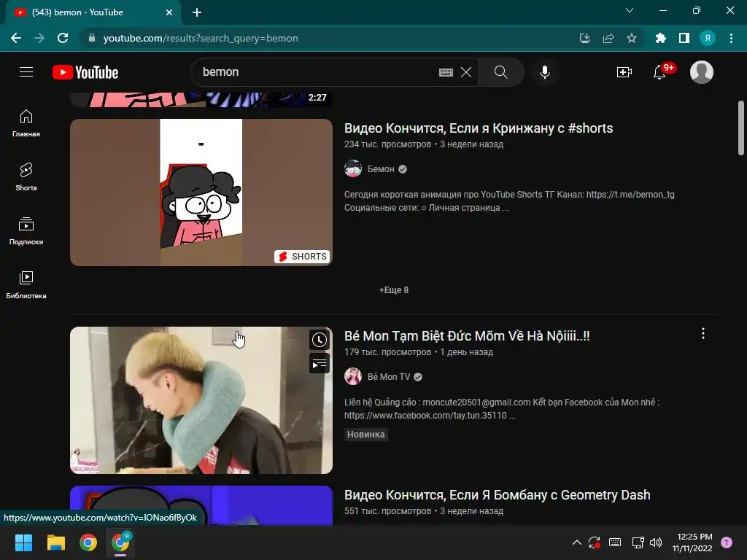Open Подписки in sidebar
The image size is (747, 560).
click(x=26, y=231)
